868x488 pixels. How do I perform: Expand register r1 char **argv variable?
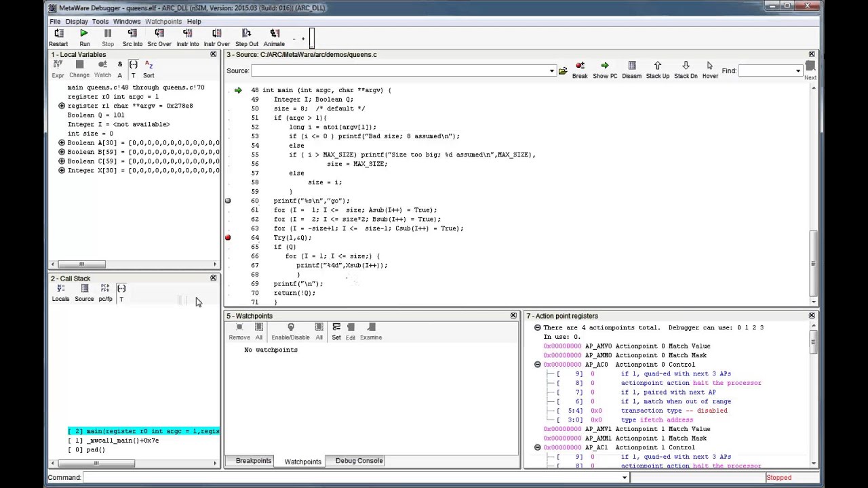click(x=62, y=106)
